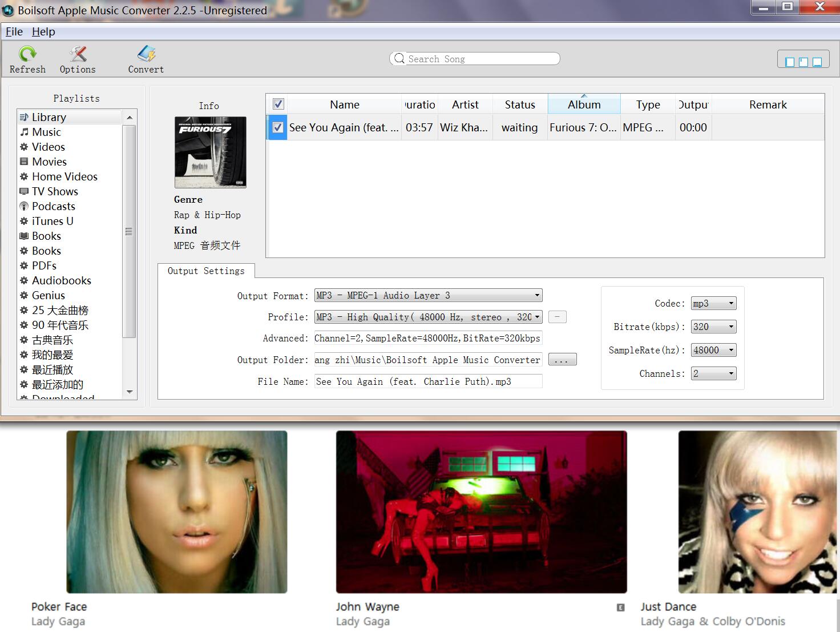Open the File menu
Viewport: 840px width, 632px height.
14,31
